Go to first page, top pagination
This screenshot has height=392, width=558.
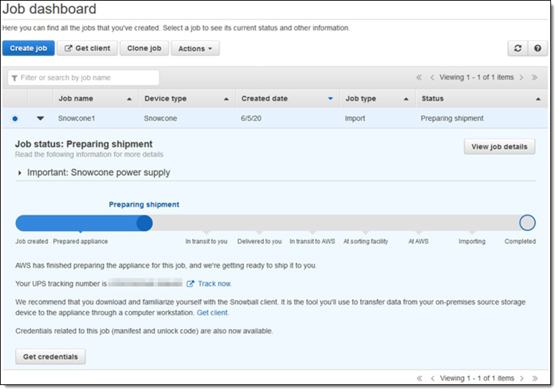point(419,77)
